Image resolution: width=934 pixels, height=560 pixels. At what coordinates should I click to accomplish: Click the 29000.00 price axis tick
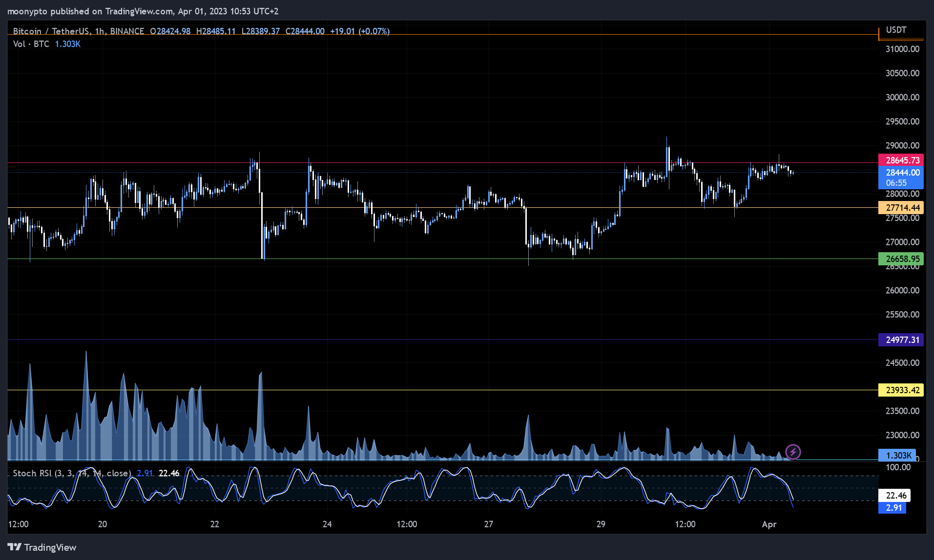pyautogui.click(x=902, y=145)
